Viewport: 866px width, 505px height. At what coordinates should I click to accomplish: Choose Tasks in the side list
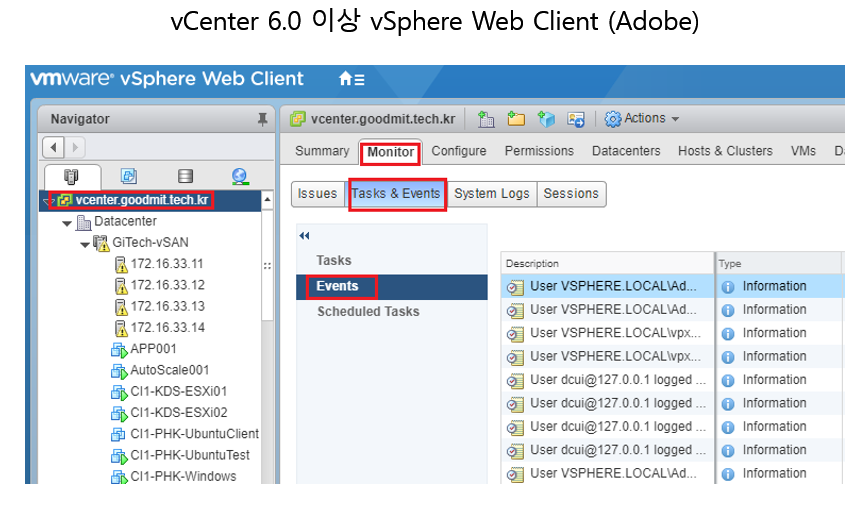[392, 260]
